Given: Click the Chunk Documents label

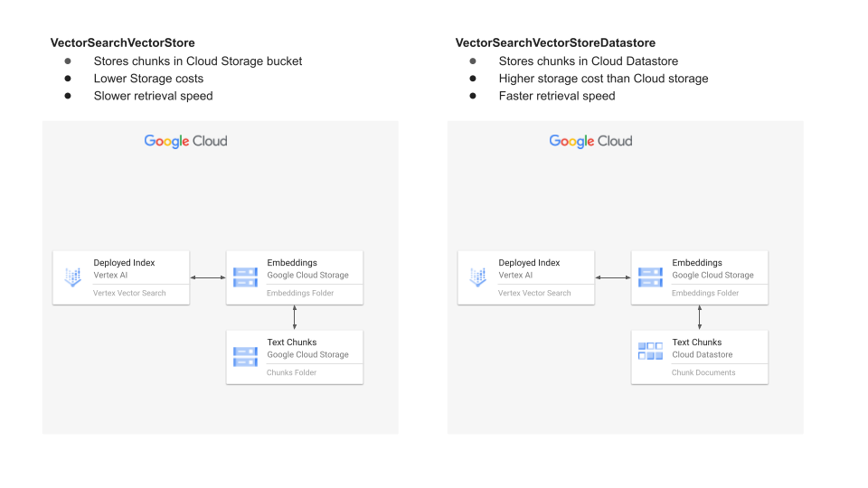Looking at the screenshot, I should [703, 372].
